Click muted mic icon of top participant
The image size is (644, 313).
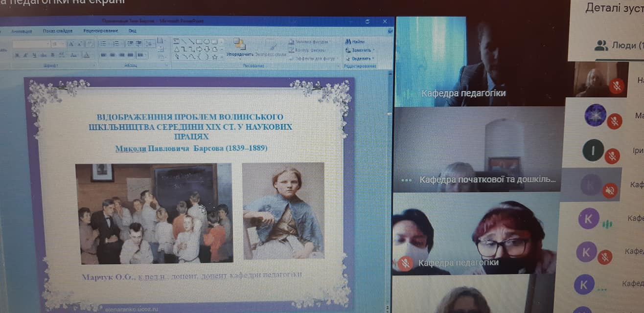617,87
